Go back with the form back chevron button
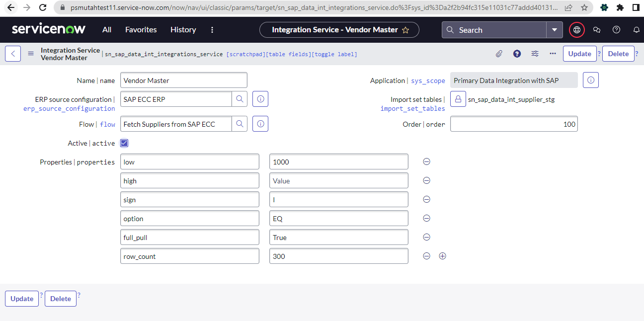 point(13,54)
